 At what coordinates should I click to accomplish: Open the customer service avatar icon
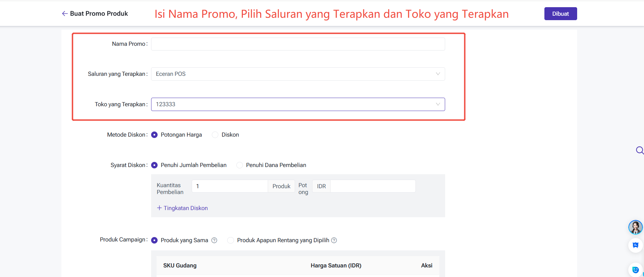(635, 227)
